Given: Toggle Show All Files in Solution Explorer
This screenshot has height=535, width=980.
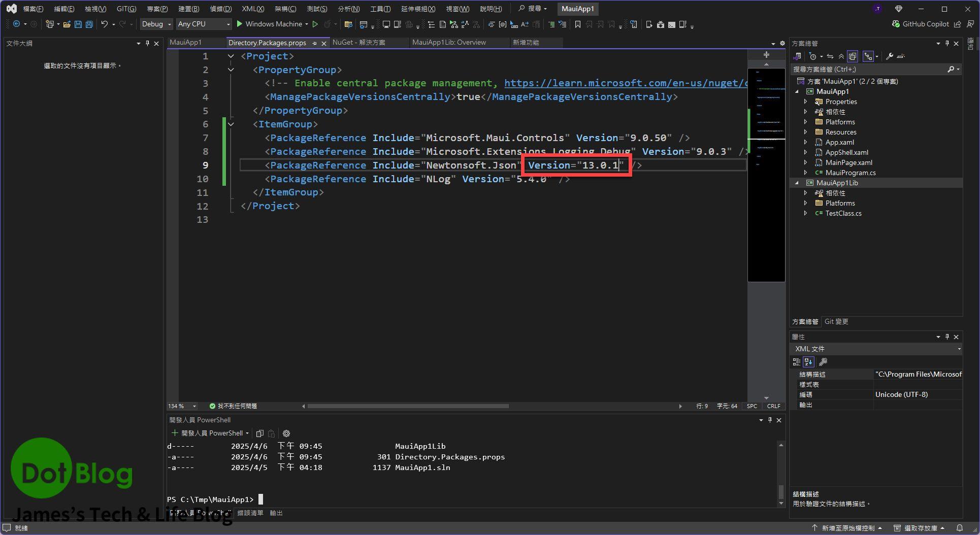Looking at the screenshot, I should pos(853,56).
